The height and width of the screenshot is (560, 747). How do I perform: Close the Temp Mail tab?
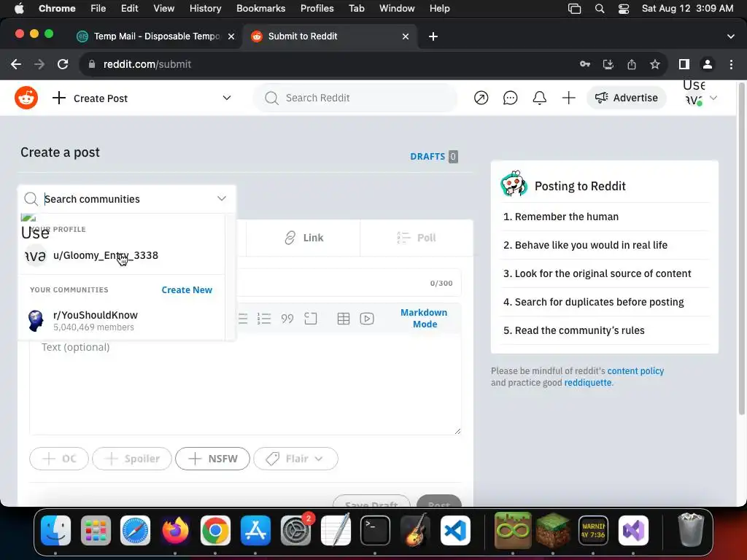231,36
